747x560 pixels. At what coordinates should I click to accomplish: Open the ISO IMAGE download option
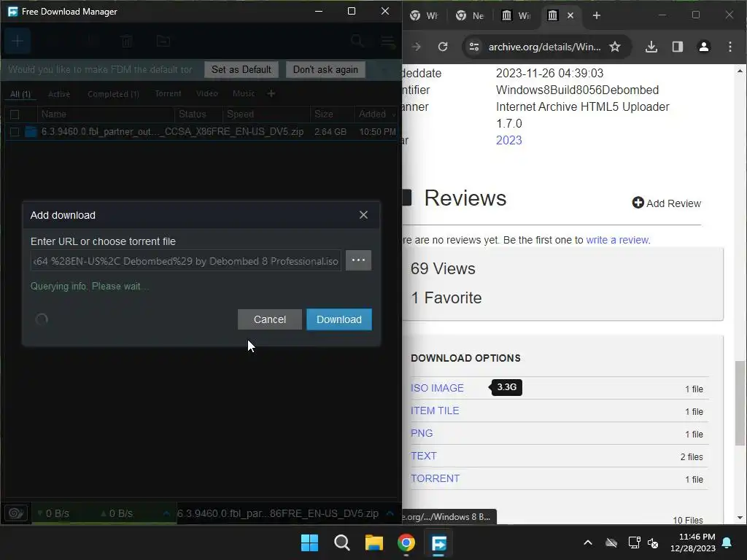click(437, 388)
